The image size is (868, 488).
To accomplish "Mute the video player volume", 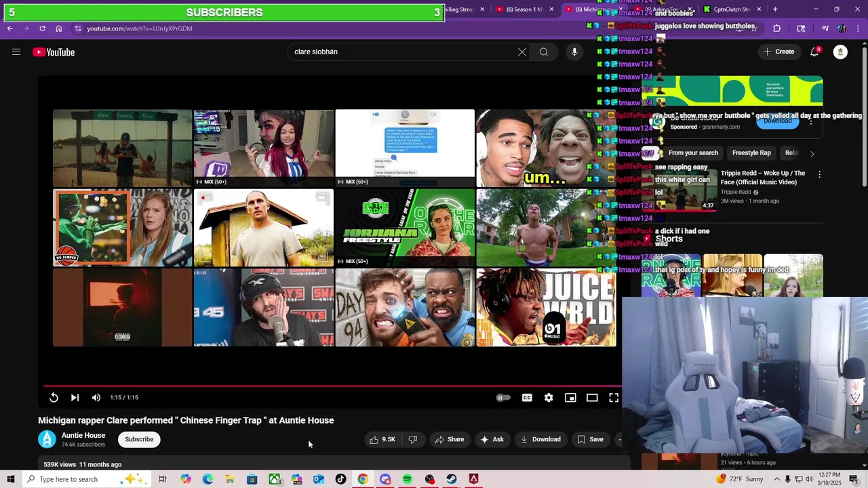I will click(96, 398).
